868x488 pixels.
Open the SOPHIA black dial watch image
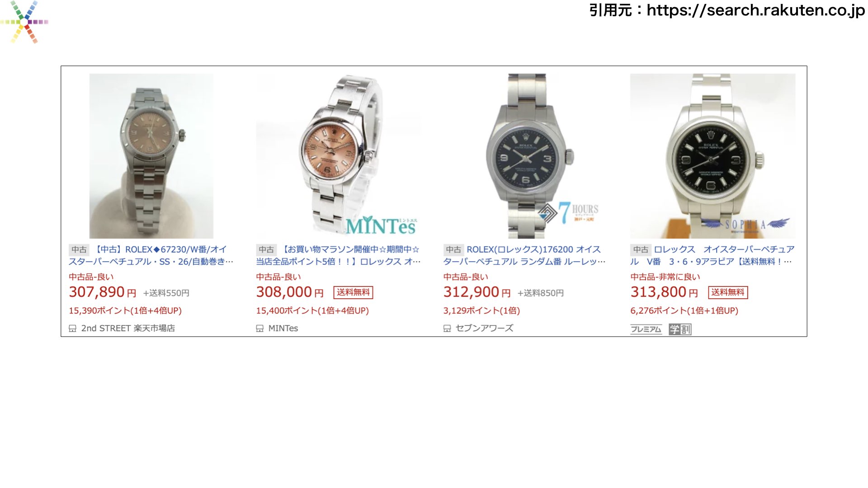pos(713,156)
